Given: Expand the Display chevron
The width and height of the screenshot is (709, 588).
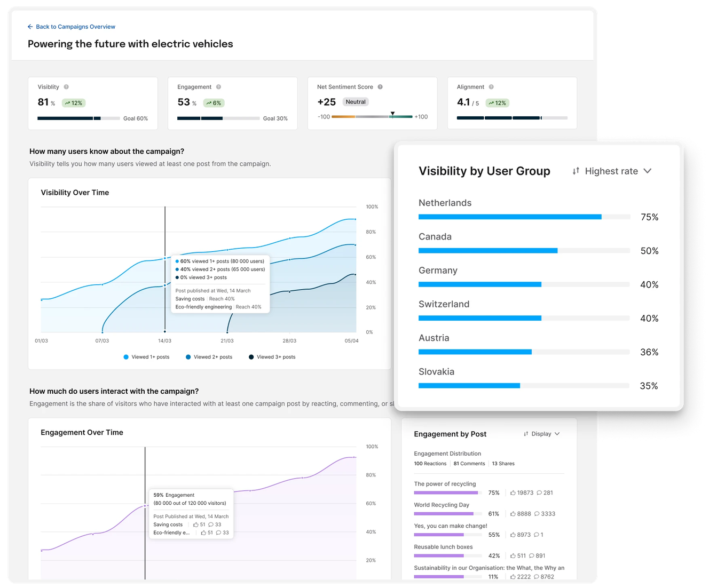Looking at the screenshot, I should click(x=557, y=434).
